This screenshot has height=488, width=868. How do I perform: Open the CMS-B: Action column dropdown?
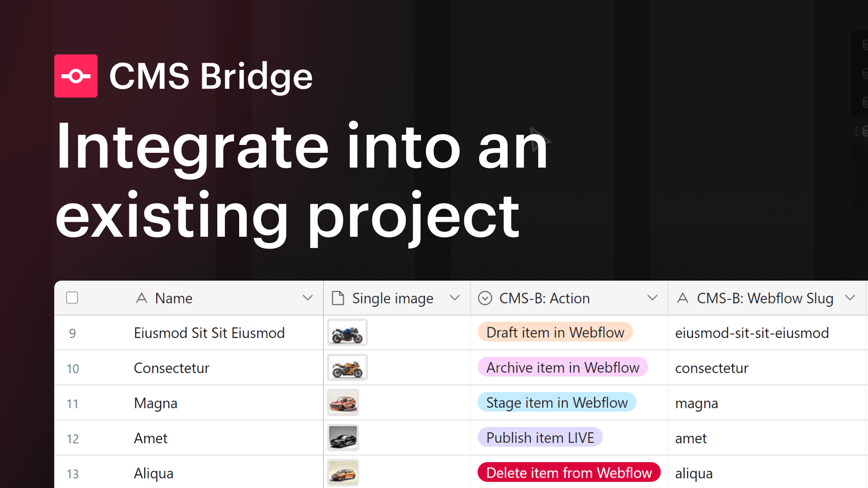coord(652,298)
